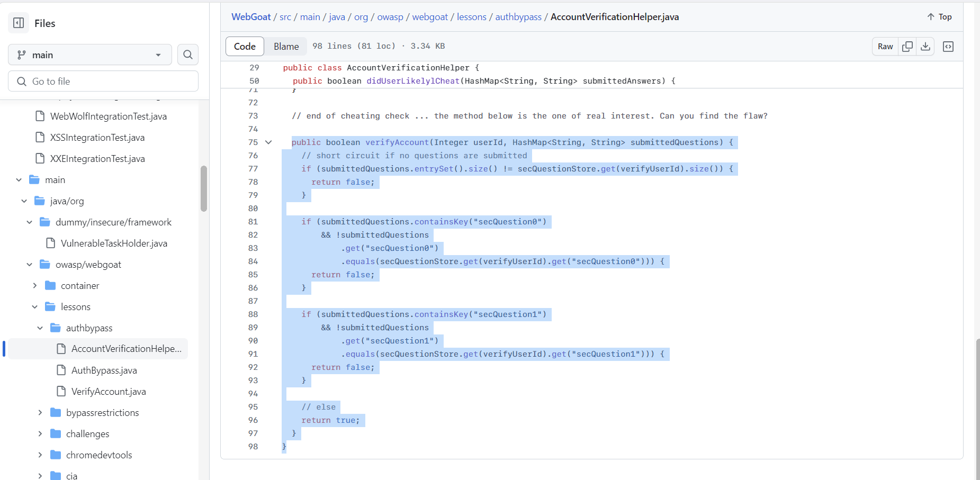Click the VulnerableTaskHolder.java file icon
Image resolution: width=980 pixels, height=480 pixels.
coord(50,243)
